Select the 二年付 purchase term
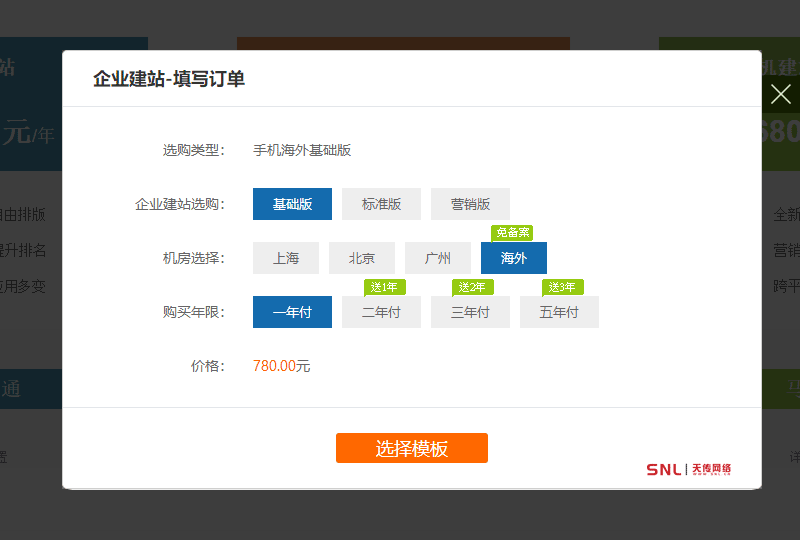 [x=381, y=312]
